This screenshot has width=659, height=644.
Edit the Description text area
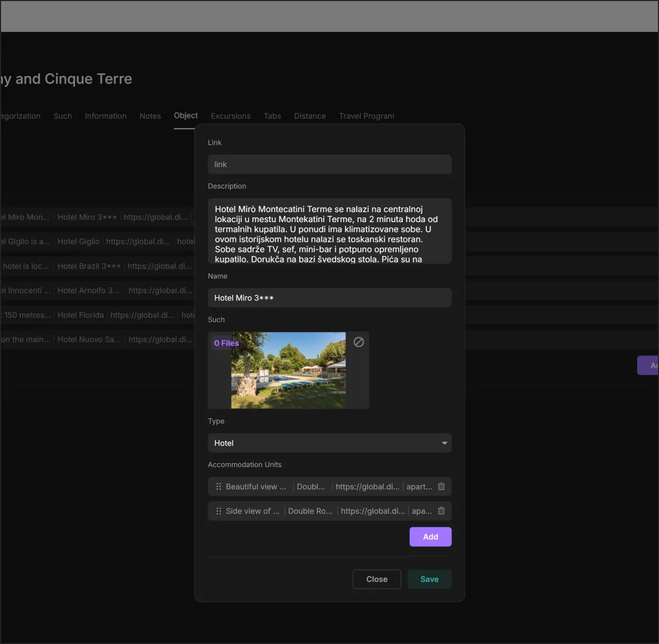[329, 231]
